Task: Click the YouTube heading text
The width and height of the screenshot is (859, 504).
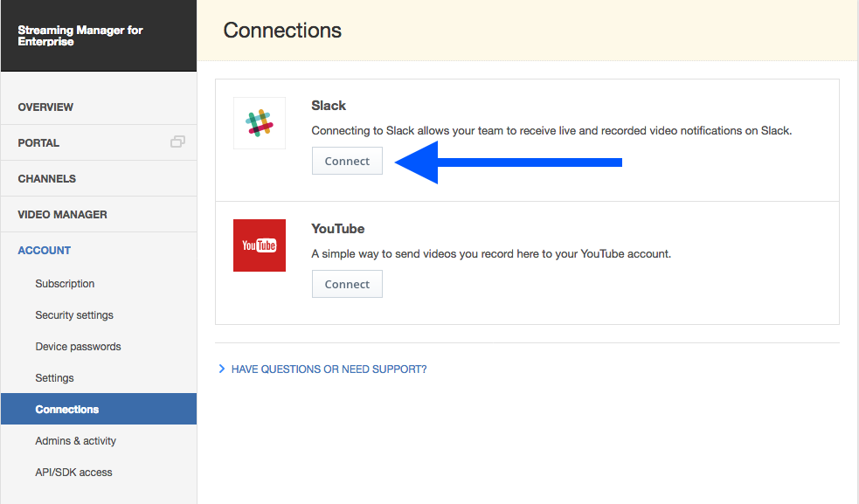Action: 337,229
